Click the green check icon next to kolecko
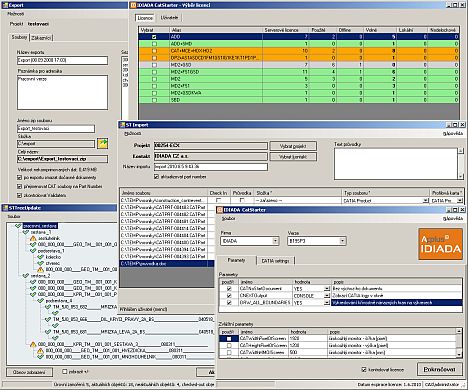The height and width of the screenshot is (390, 468). pos(40,257)
